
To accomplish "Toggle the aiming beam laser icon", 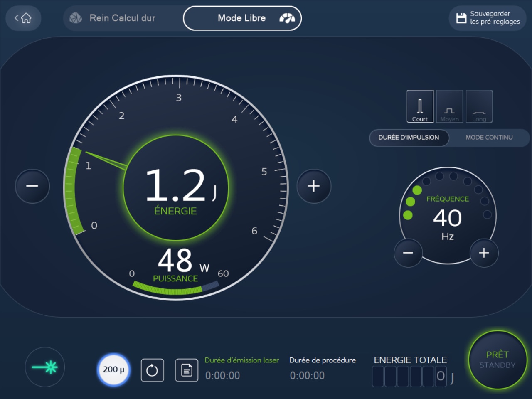I will point(45,367).
